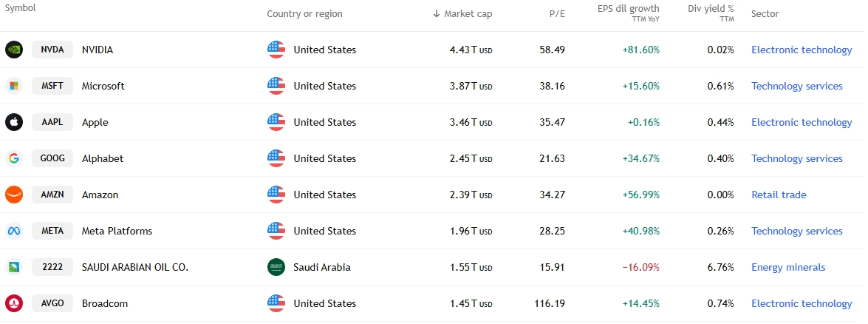This screenshot has height=324, width=868.
Task: Click the Symbol column header
Action: pos(21,8)
